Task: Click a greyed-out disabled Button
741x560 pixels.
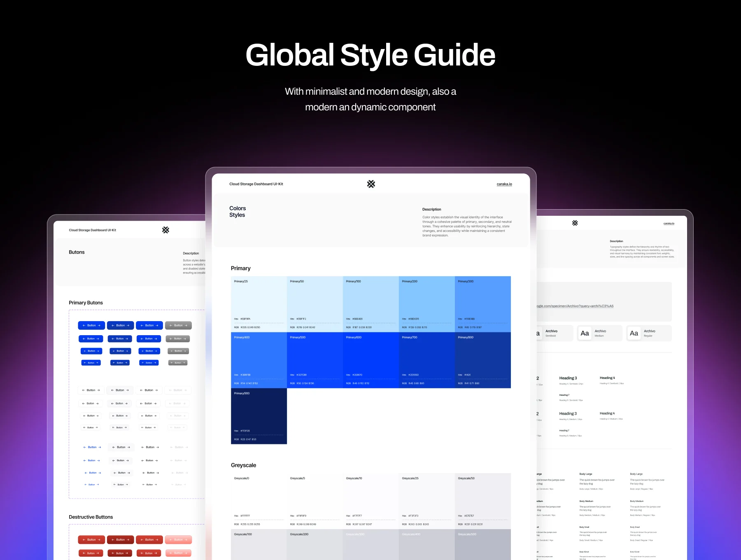Action: pyautogui.click(x=178, y=325)
